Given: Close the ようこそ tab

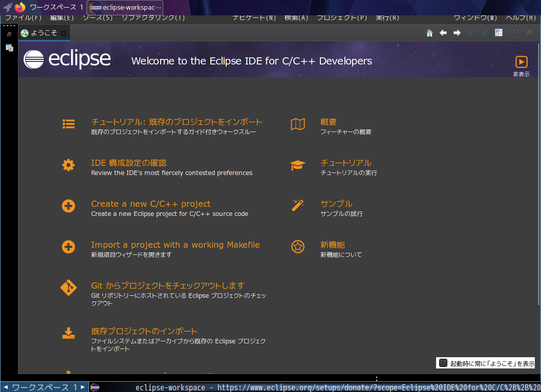Looking at the screenshot, I should [x=63, y=33].
